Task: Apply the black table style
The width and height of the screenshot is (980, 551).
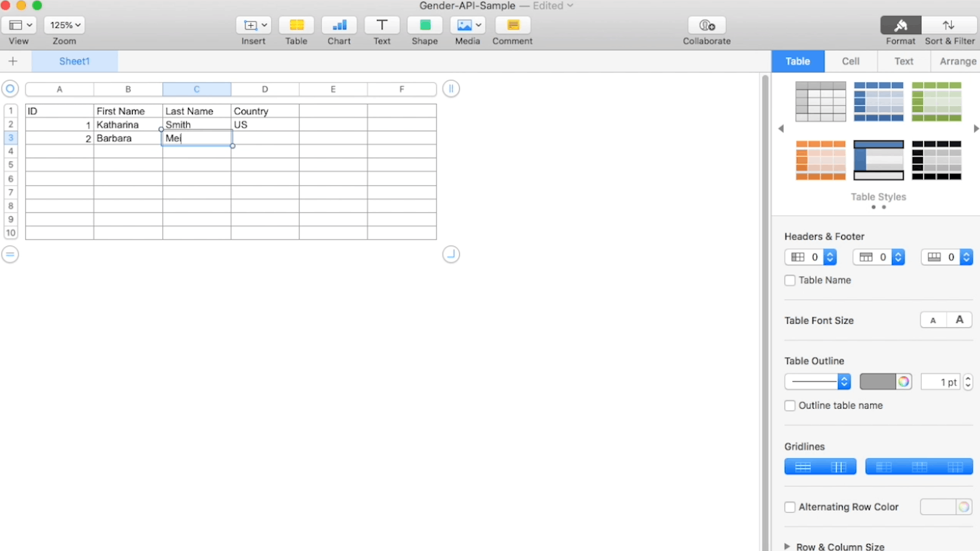Action: (x=937, y=160)
